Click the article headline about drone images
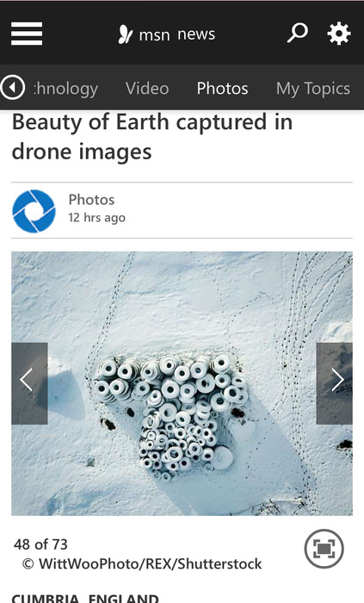 coord(152,136)
